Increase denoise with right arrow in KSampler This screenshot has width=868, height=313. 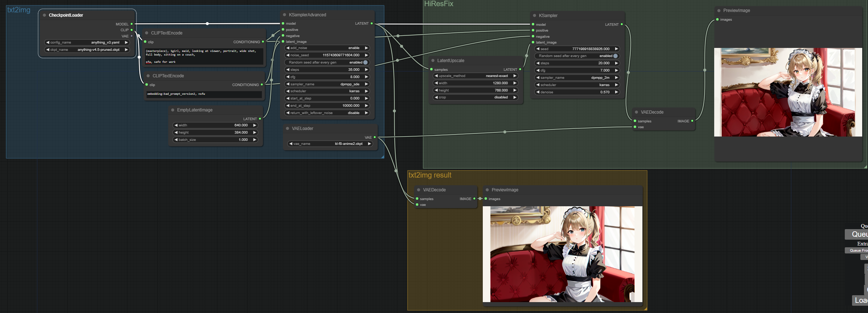(616, 92)
